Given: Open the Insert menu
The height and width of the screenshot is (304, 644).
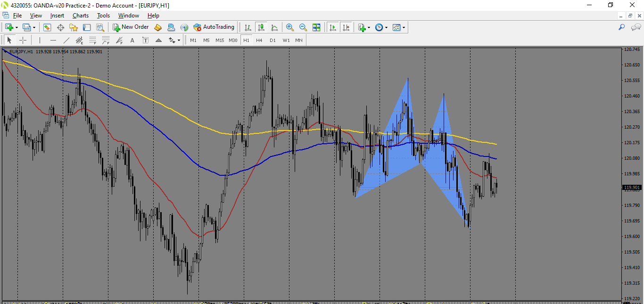Looking at the screenshot, I should pos(57,16).
